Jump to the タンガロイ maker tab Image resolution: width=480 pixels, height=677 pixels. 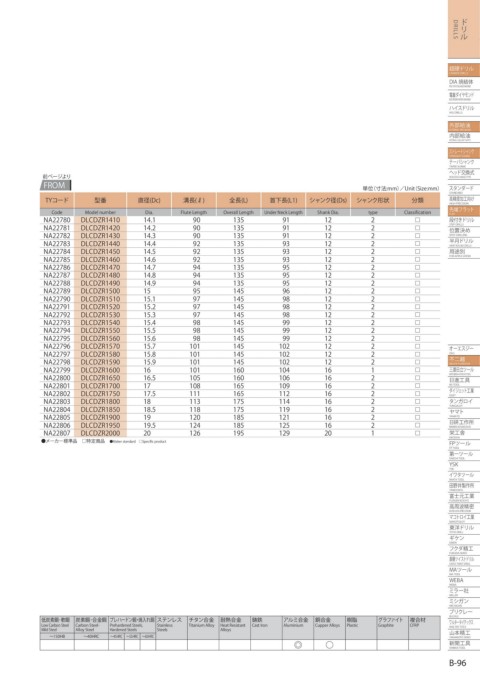464,403
